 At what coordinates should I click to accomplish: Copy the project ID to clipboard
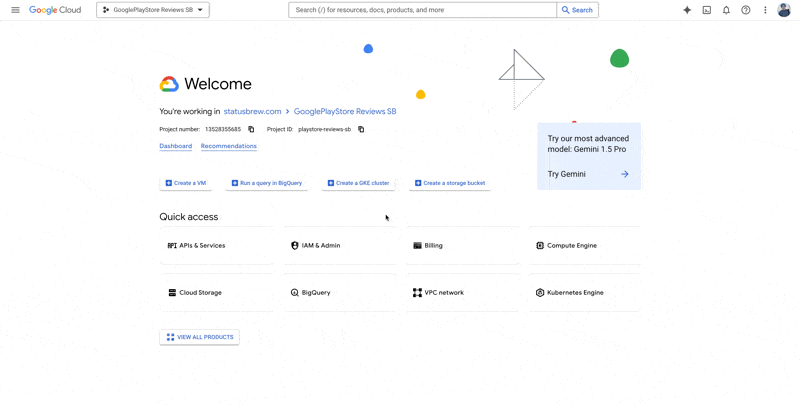tap(361, 129)
